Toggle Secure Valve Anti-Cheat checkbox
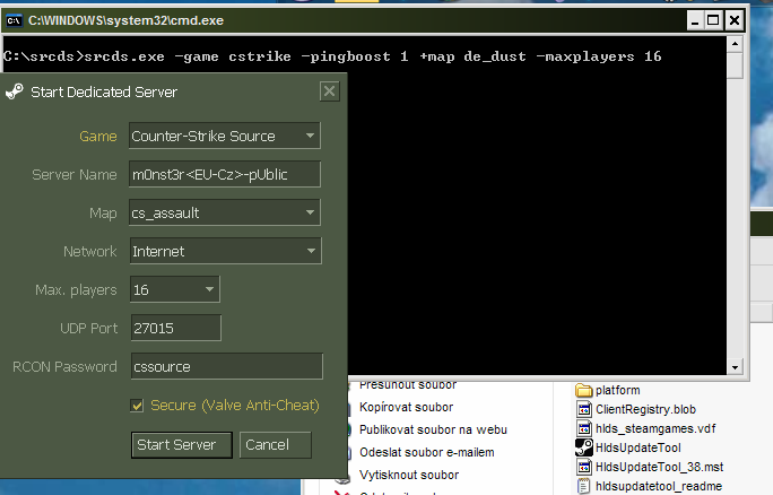The height and width of the screenshot is (495, 773). [x=137, y=405]
